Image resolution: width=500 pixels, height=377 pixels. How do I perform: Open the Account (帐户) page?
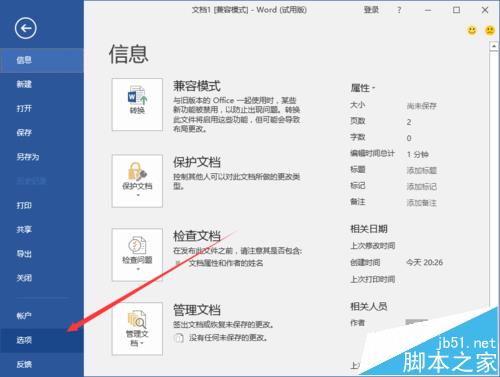42,316
